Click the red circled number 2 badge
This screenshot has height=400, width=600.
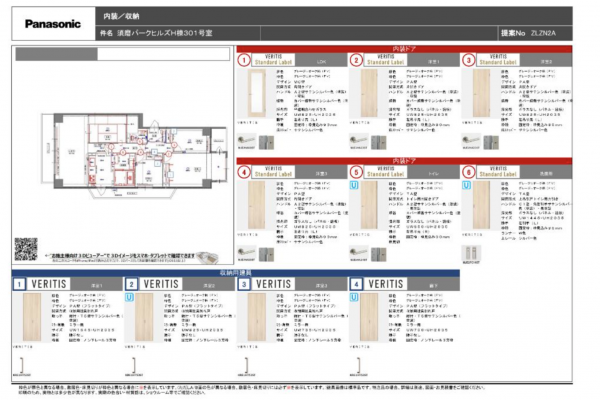click(356, 60)
